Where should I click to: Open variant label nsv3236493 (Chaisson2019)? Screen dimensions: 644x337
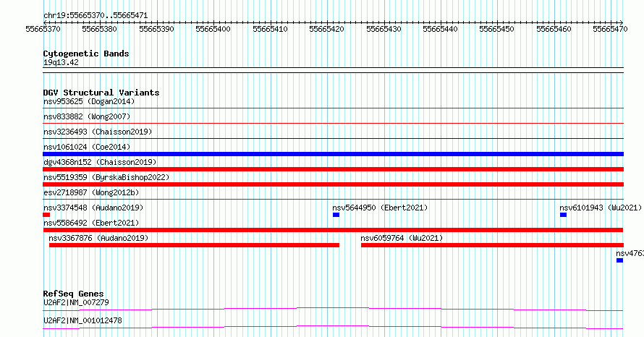click(x=98, y=132)
